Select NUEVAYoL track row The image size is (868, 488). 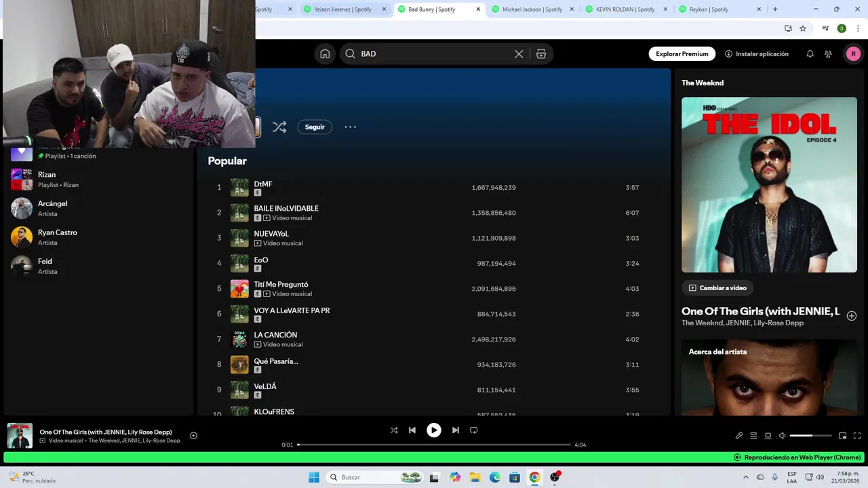point(434,238)
